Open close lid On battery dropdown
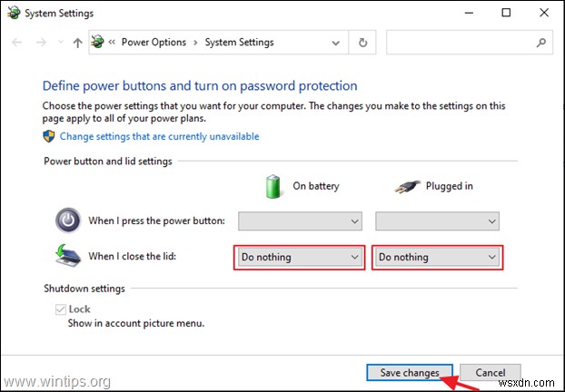 (x=300, y=257)
